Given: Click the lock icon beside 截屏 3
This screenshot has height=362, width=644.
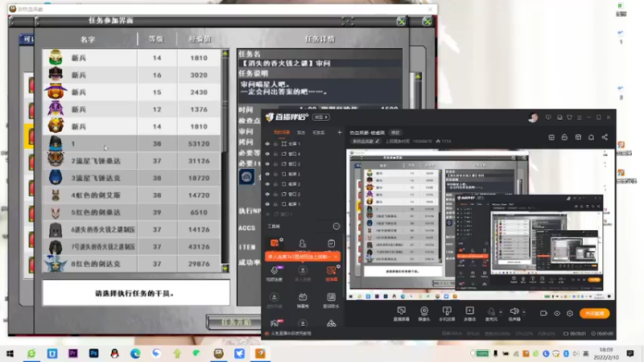Looking at the screenshot, I should [x=275, y=174].
